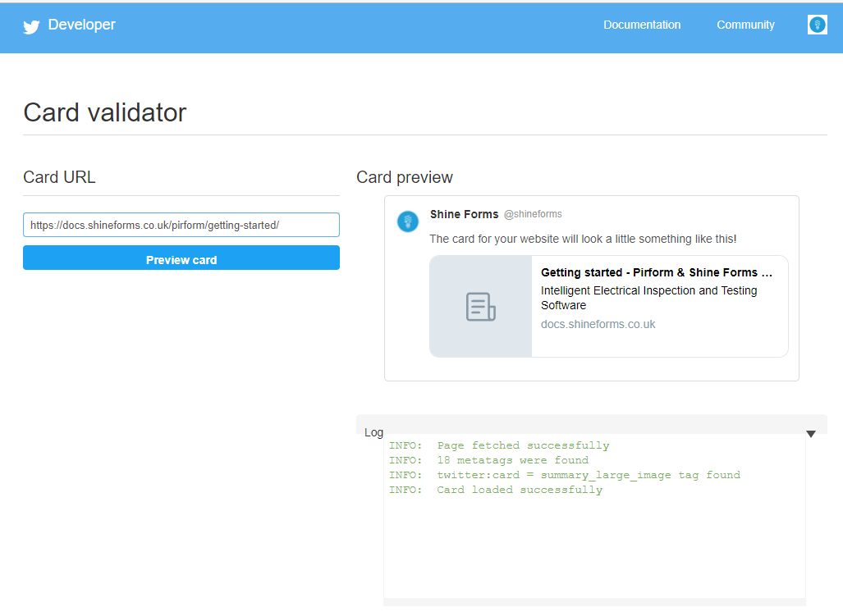Viewport: 843px width, 616px height.
Task: Click the Log panel label
Action: tap(373, 432)
